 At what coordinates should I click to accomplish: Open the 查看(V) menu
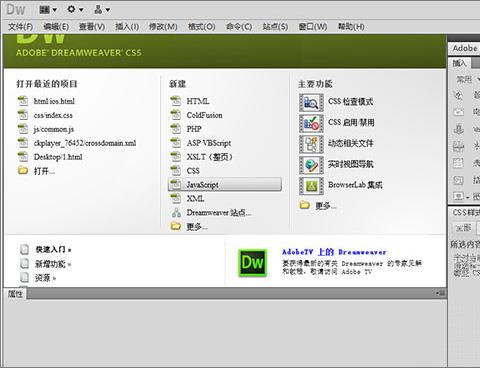(x=92, y=27)
